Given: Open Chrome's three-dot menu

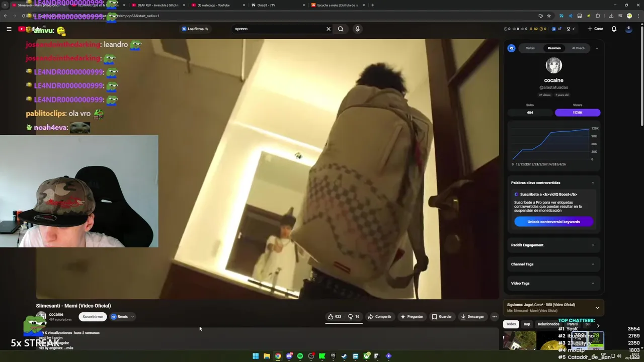Looking at the screenshot, I should pos(637,16).
